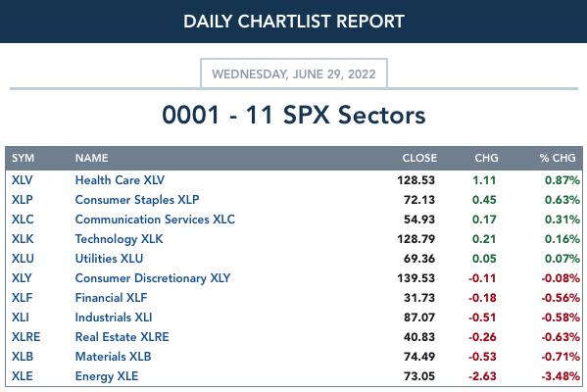
Task: Open the XLV symbol link
Action: pyautogui.click(x=22, y=180)
